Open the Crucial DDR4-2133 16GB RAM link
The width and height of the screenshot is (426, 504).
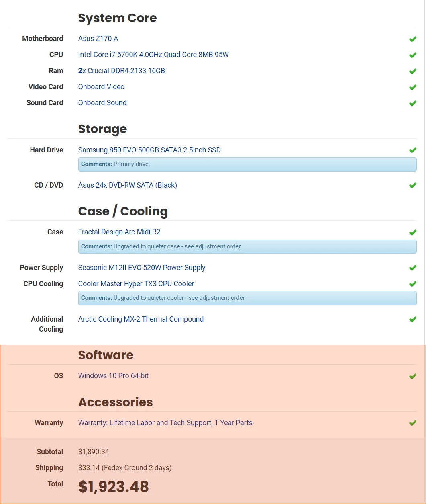tap(121, 71)
